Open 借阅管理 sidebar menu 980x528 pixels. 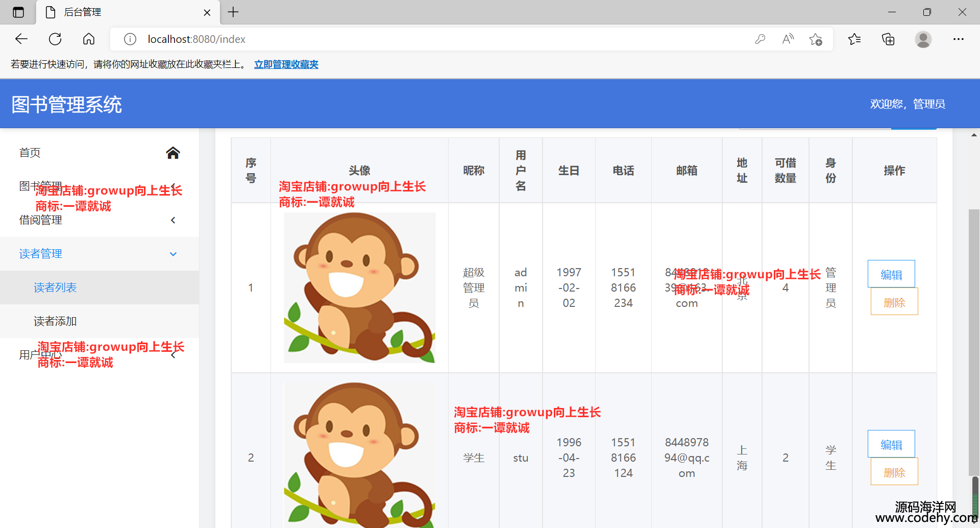point(100,220)
